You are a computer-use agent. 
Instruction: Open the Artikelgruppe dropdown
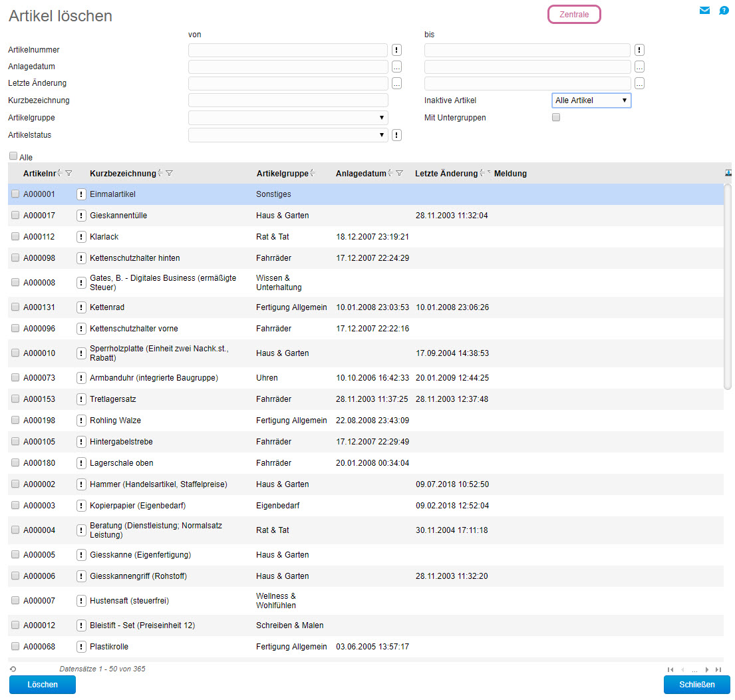pos(288,118)
